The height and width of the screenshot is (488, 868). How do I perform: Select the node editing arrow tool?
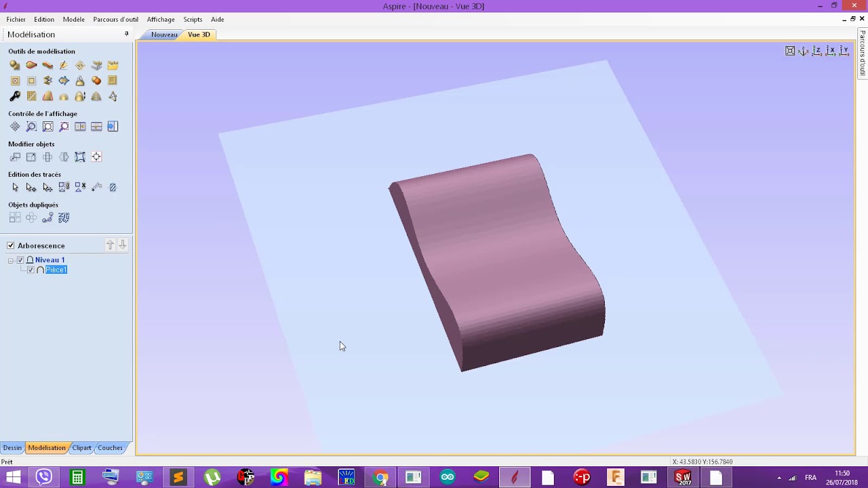pos(31,188)
